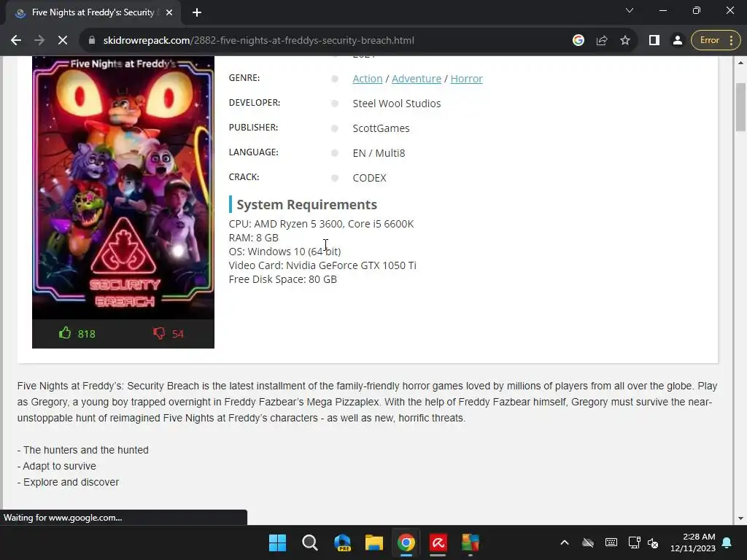Click the address bar URL

[x=259, y=41]
